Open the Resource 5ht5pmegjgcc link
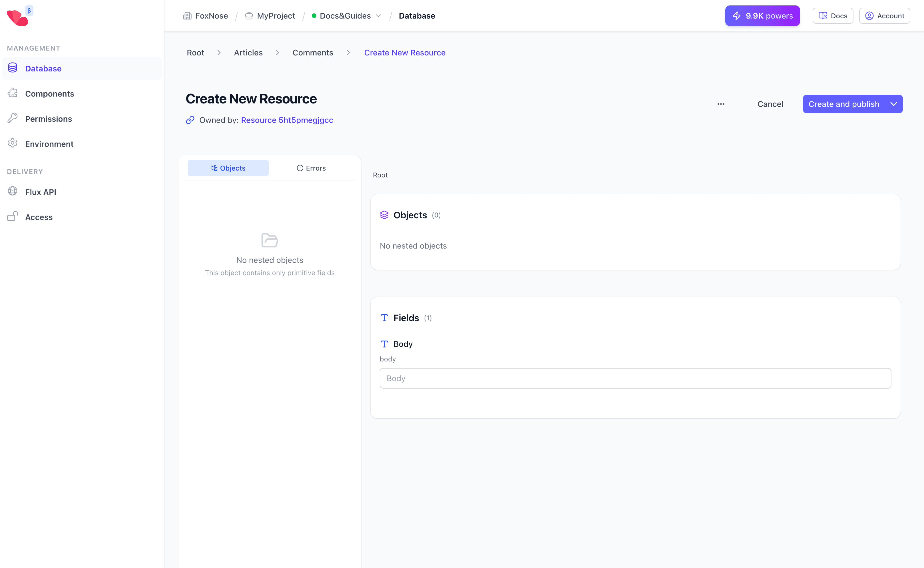 pyautogui.click(x=287, y=120)
